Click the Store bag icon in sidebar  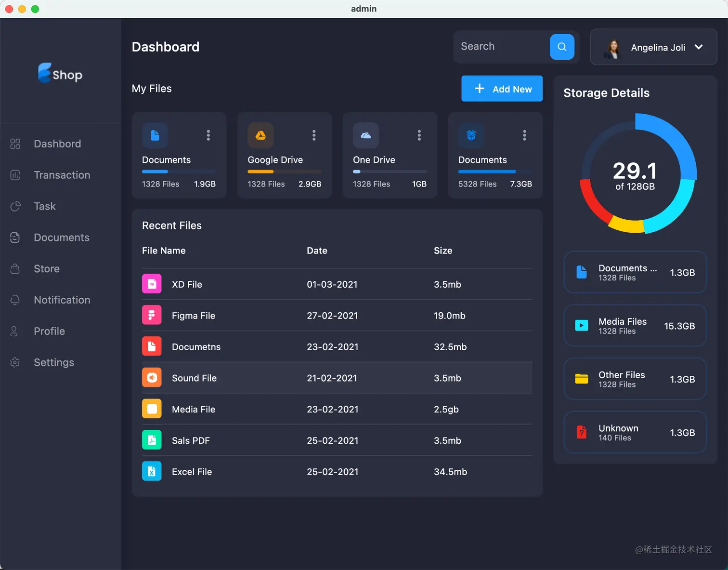15,269
